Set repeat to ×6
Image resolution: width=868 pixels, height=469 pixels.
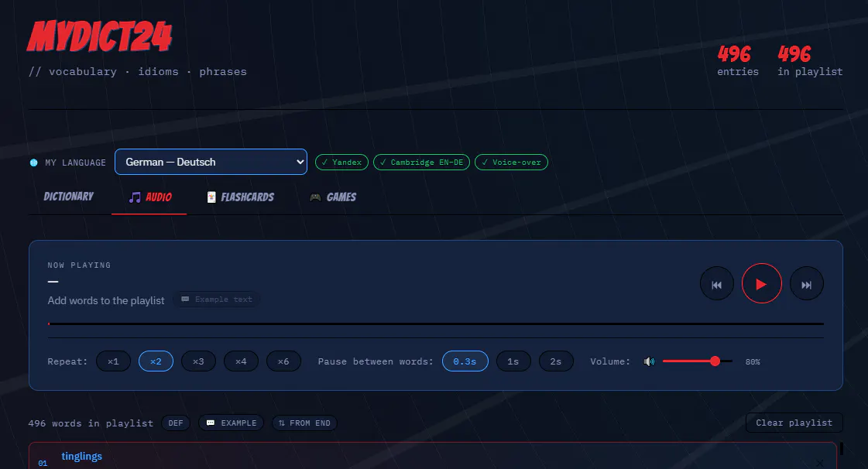(283, 361)
